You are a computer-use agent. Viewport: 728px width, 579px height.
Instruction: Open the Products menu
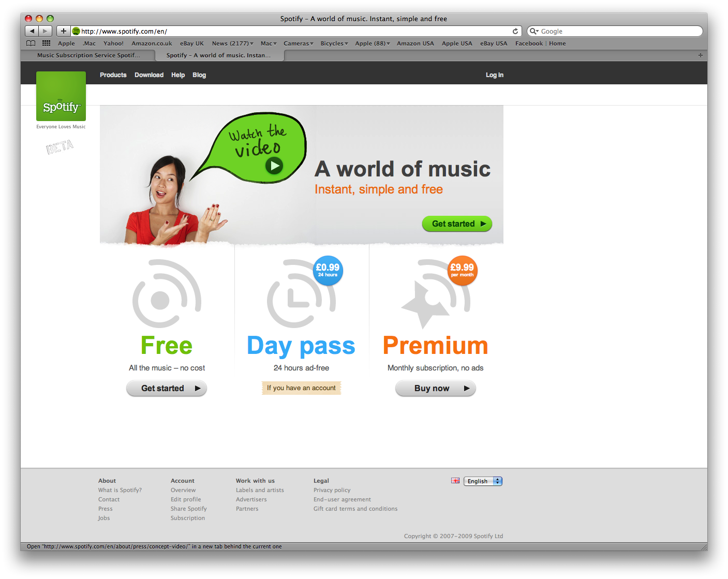(x=113, y=75)
